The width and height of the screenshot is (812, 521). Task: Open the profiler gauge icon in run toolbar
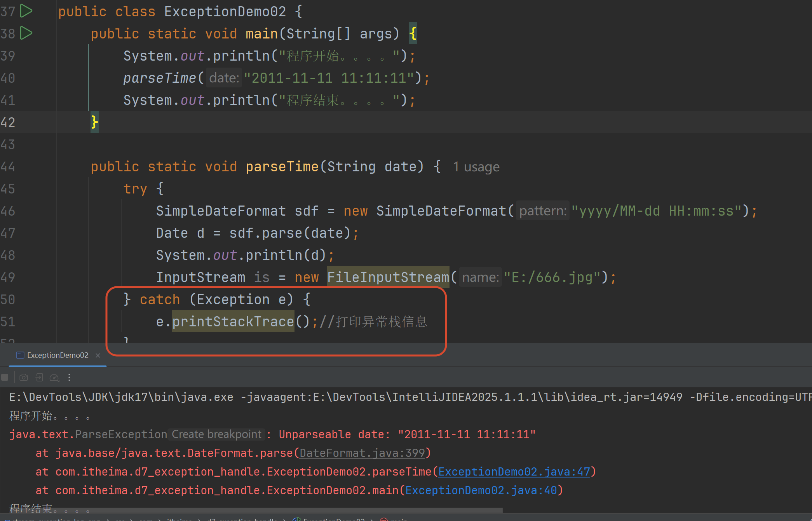pyautogui.click(x=54, y=377)
